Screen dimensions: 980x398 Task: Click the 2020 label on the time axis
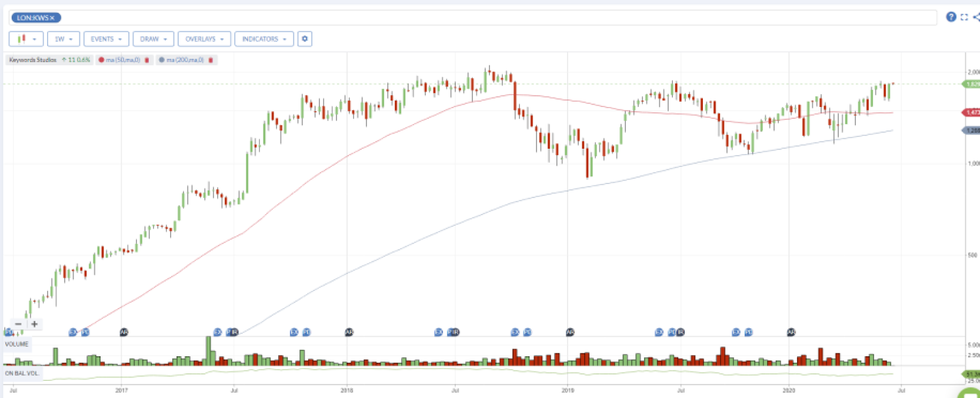pyautogui.click(x=789, y=390)
